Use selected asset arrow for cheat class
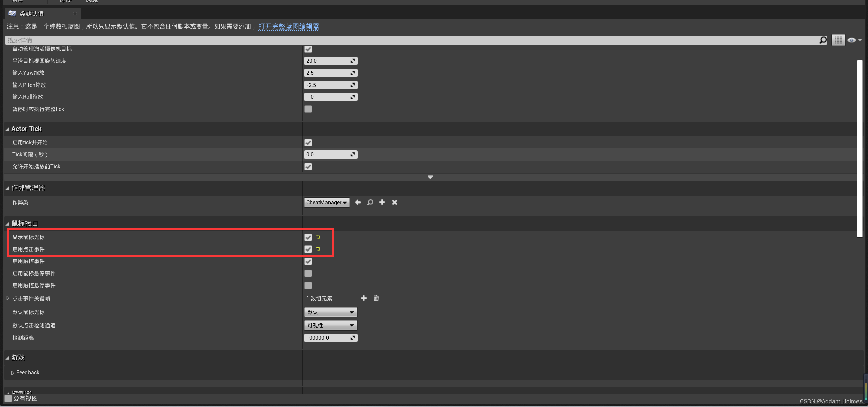This screenshot has height=407, width=868. (358, 202)
